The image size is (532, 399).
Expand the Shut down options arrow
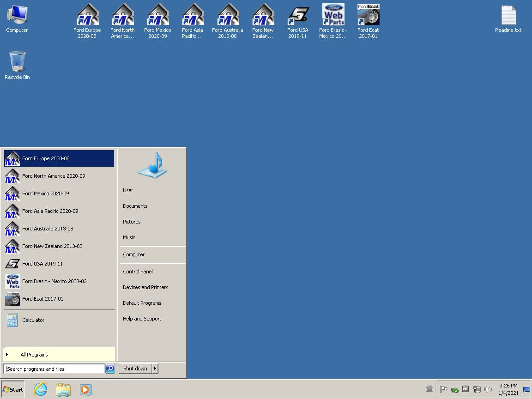(155, 369)
